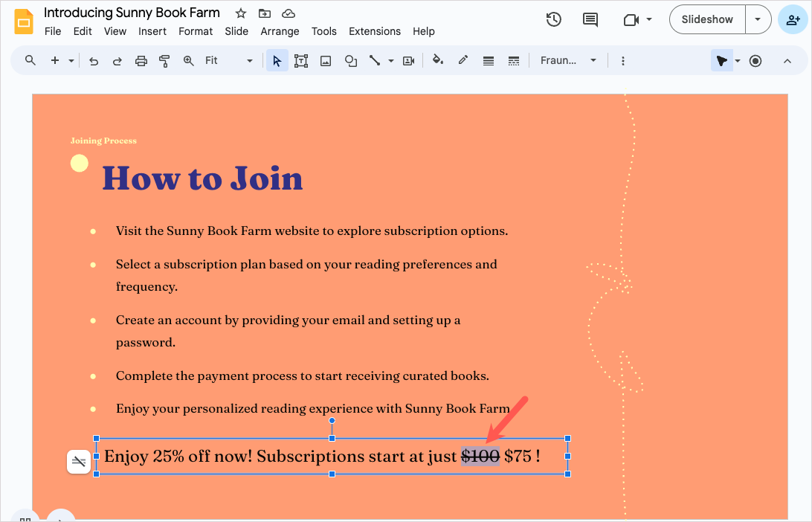Open more toolbar options three dots
The height and width of the screenshot is (522, 812).
click(623, 61)
